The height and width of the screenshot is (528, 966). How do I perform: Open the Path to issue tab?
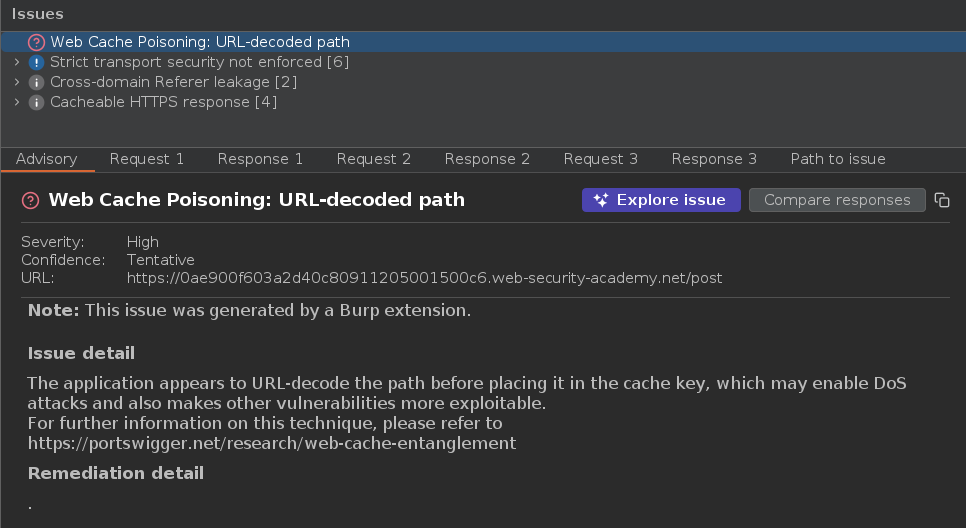click(x=838, y=159)
